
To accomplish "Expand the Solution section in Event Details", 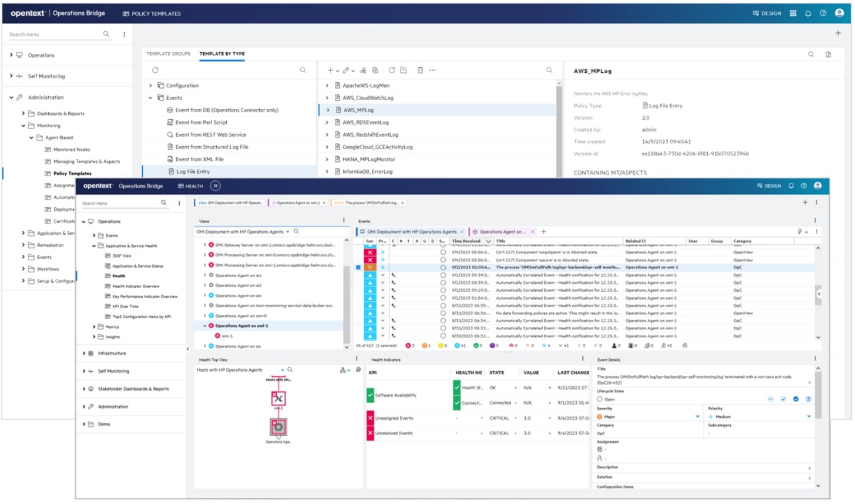I will (810, 478).
